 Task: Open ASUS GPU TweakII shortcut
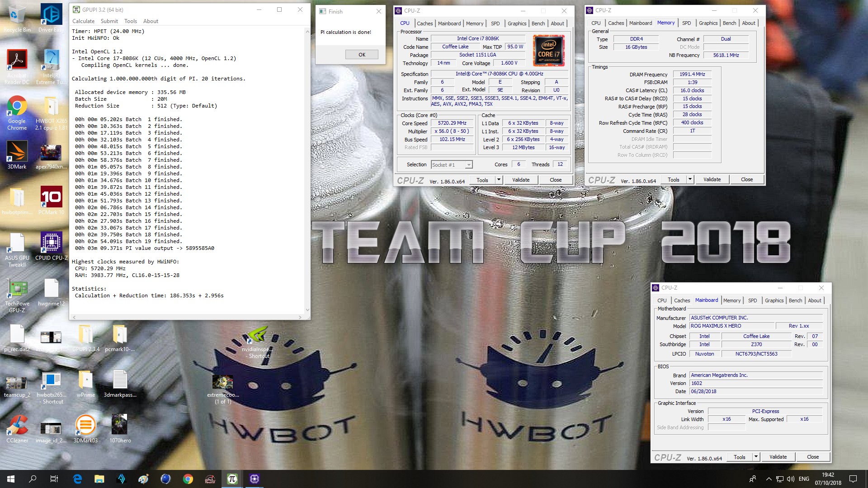17,249
